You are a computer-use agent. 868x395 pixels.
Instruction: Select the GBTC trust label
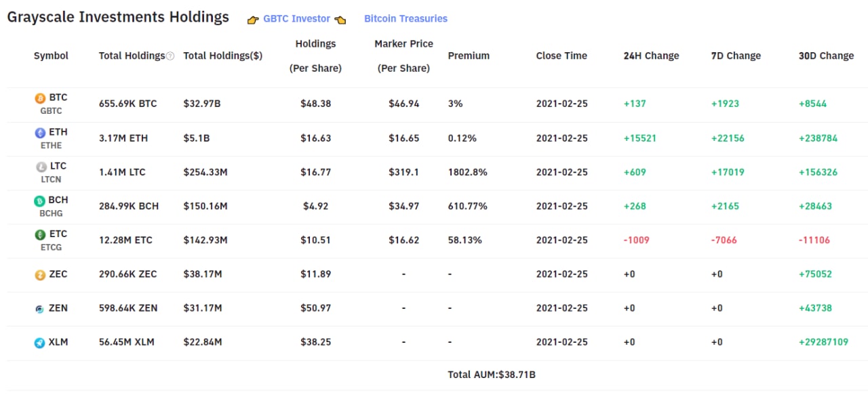tap(51, 111)
